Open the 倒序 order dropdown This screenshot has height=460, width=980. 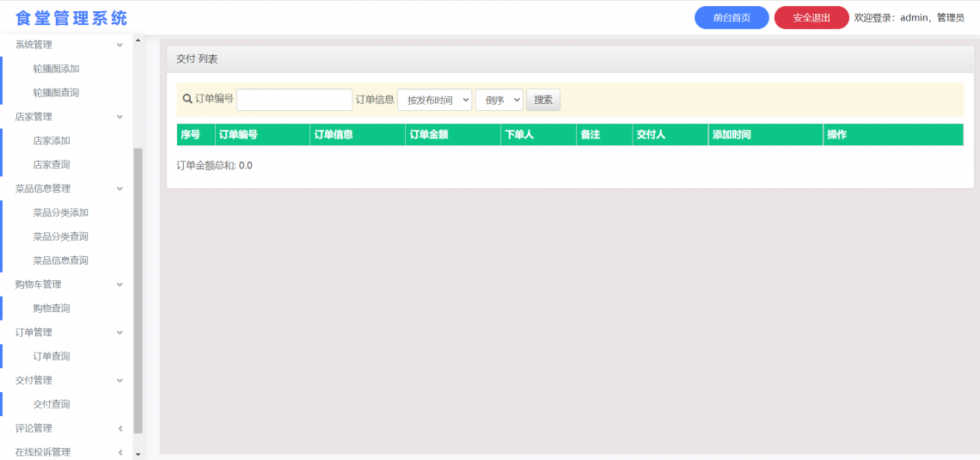click(x=499, y=100)
